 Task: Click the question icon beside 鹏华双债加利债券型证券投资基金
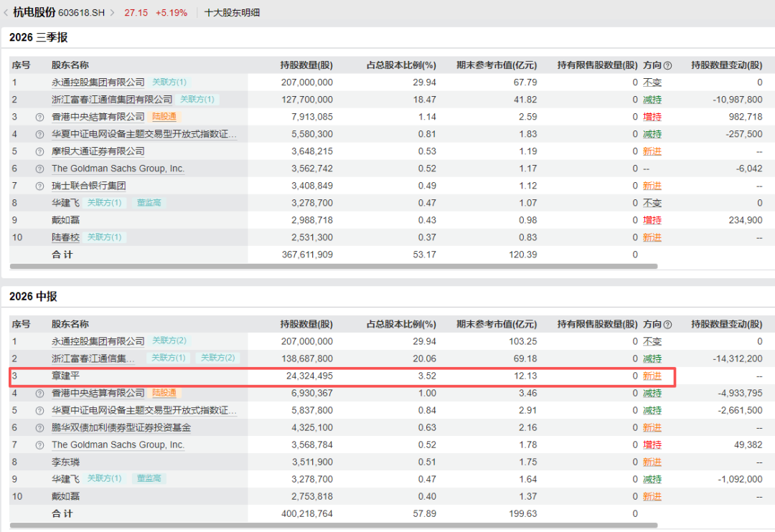(x=39, y=428)
